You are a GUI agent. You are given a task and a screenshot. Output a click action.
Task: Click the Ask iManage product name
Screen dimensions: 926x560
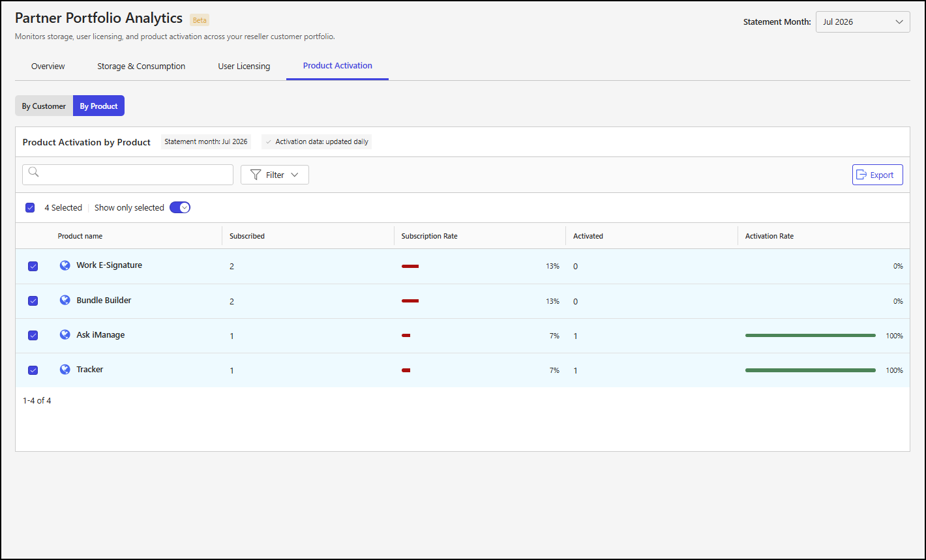(x=100, y=335)
